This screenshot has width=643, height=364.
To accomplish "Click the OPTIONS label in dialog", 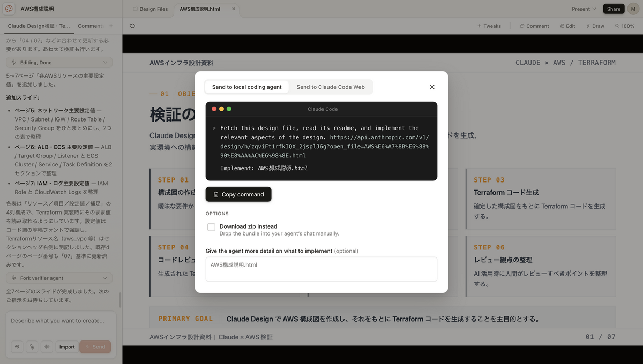I will pos(217,214).
